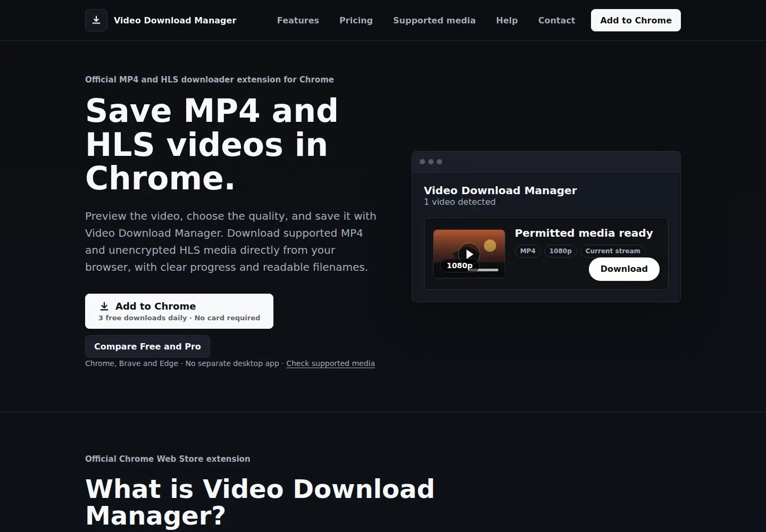This screenshot has width=766, height=532.
Task: Click 'Official Chrome Web Store extension' label
Action: (x=168, y=459)
